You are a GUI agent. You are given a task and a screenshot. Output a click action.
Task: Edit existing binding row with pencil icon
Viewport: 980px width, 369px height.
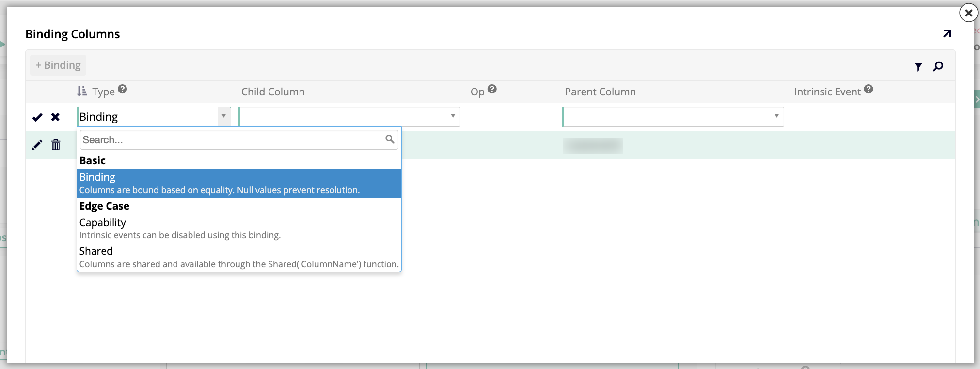(x=37, y=145)
